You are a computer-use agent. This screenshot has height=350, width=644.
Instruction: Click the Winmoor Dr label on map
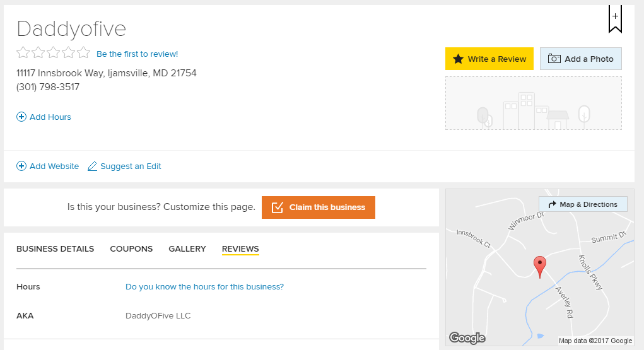click(x=526, y=221)
